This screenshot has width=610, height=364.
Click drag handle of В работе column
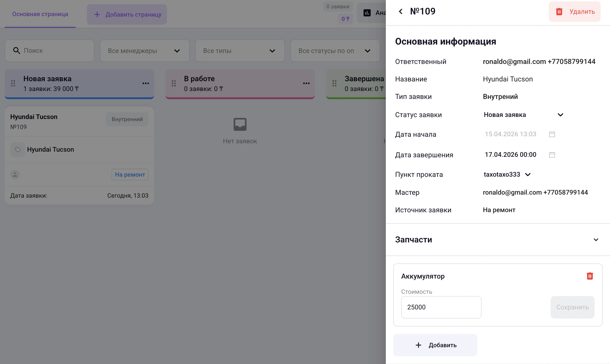point(174,83)
